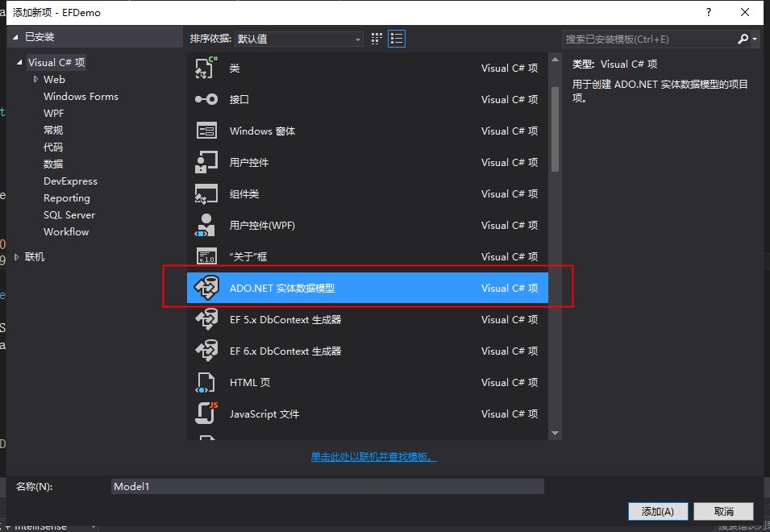This screenshot has height=532, width=770.
Task: Click the 添加 (Add) button
Action: pos(658,511)
